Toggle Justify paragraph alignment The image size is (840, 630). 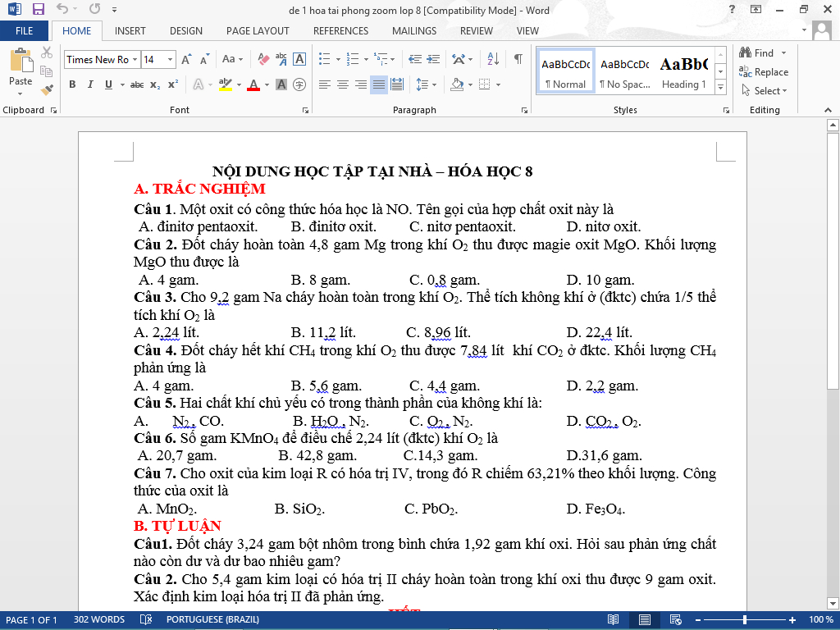(379, 84)
